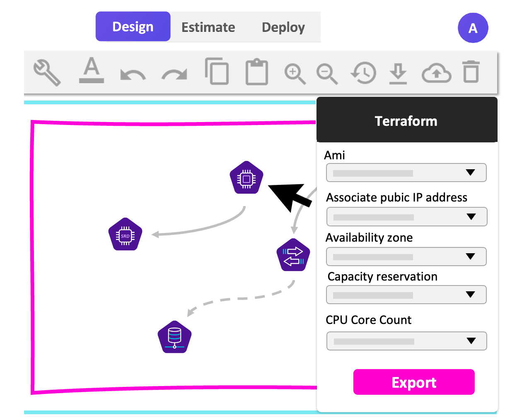The height and width of the screenshot is (420, 505).
Task: Switch to the Estimate tab
Action: pos(208,27)
